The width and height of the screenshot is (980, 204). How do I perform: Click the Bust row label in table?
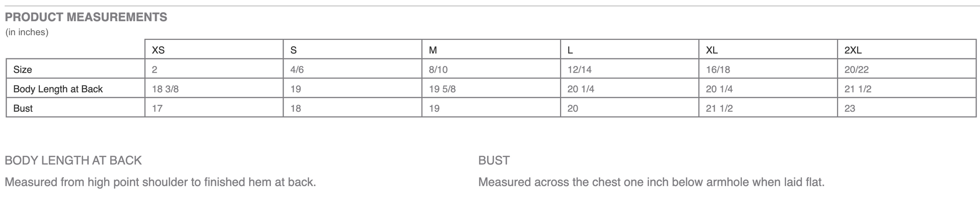point(23,108)
